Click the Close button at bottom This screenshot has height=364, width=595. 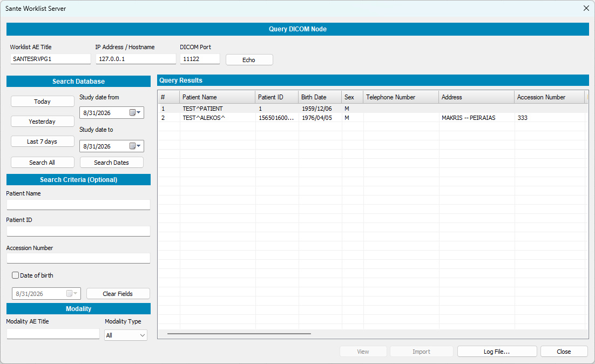pos(564,352)
